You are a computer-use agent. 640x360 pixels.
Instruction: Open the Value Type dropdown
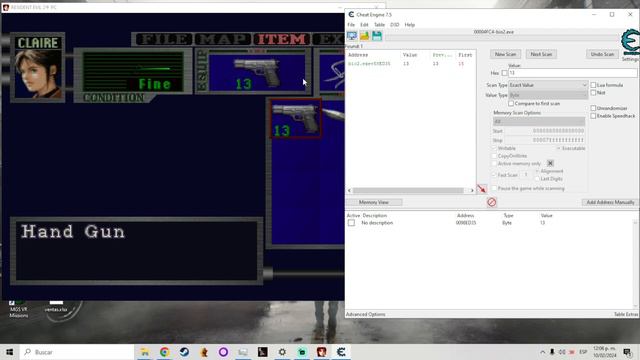[x=548, y=95]
